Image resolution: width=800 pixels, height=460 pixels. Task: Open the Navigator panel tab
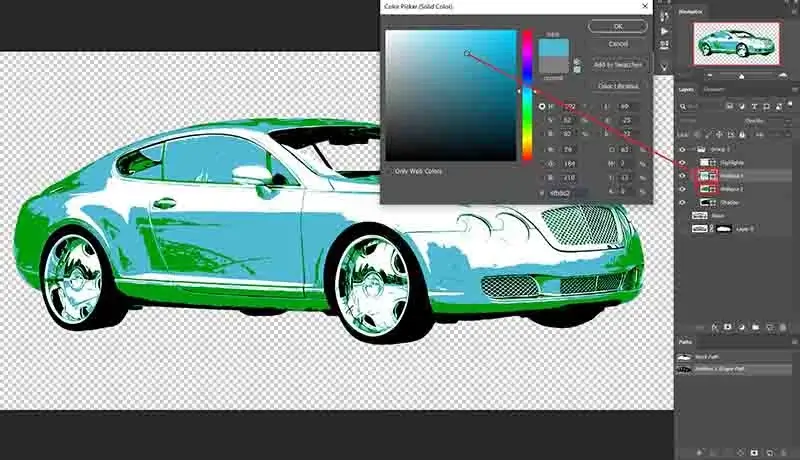[690, 12]
